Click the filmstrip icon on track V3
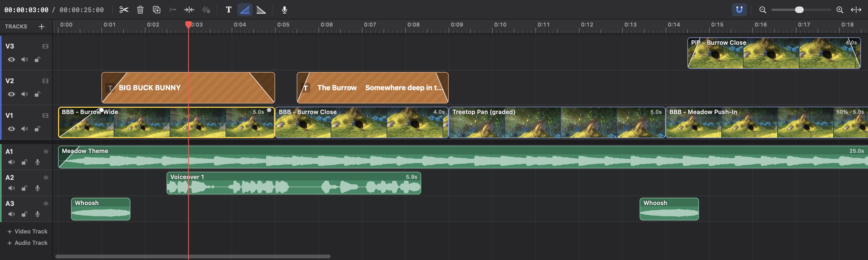The width and height of the screenshot is (868, 260). pos(46,46)
